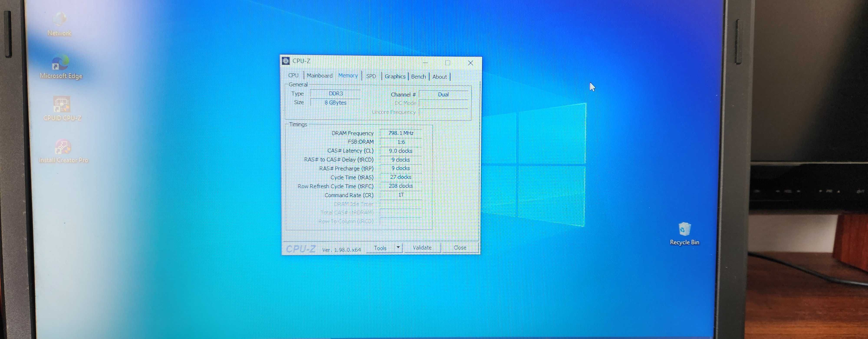Open the Network desktop icon
Image resolution: width=868 pixels, height=339 pixels.
click(x=59, y=24)
